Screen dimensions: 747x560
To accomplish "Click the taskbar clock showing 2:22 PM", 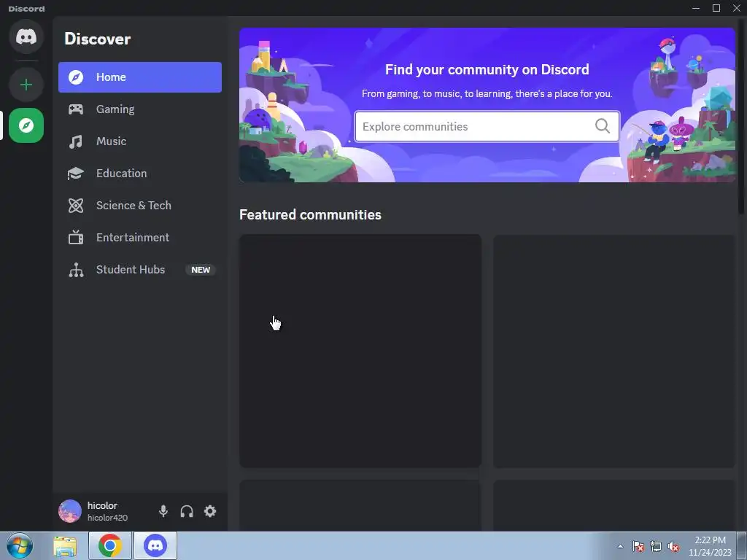I will [710, 540].
